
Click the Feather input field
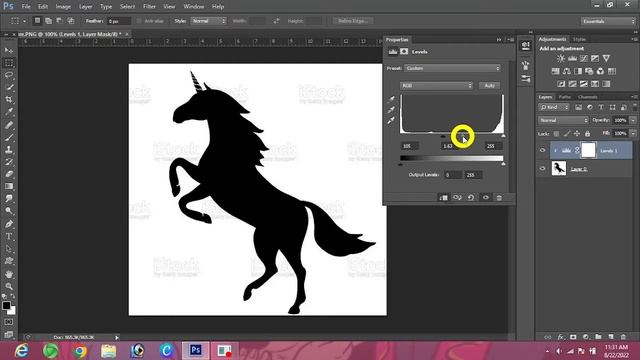pyautogui.click(x=119, y=21)
